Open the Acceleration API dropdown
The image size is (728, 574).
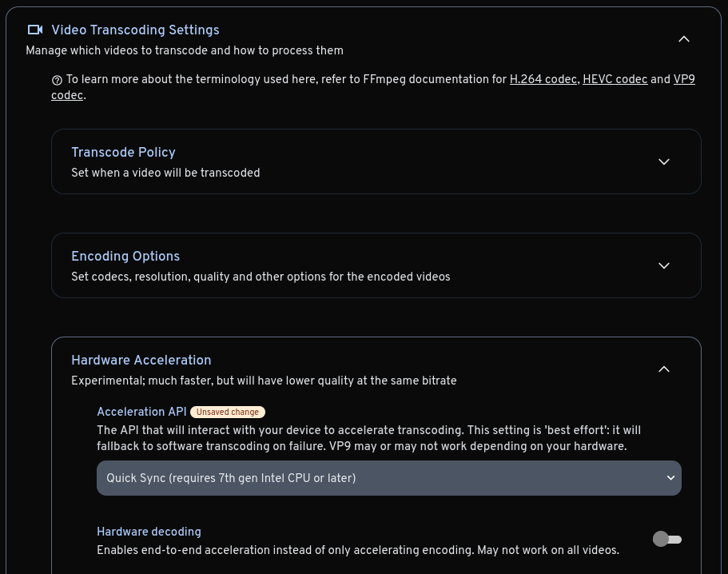tap(389, 478)
